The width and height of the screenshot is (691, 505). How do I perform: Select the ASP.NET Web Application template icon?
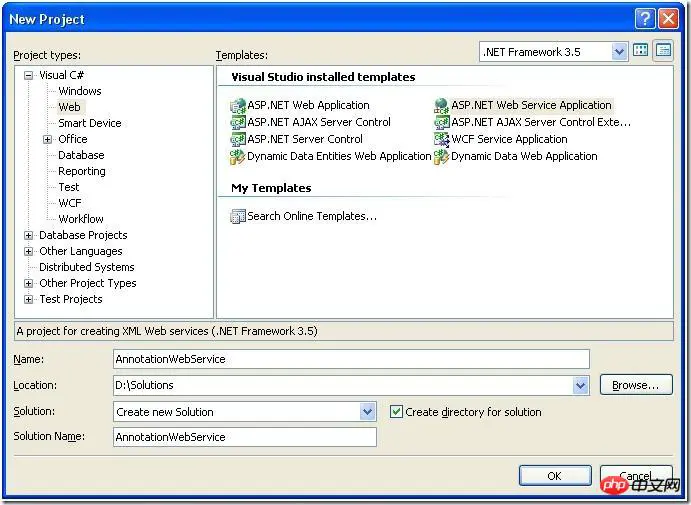(x=238, y=106)
